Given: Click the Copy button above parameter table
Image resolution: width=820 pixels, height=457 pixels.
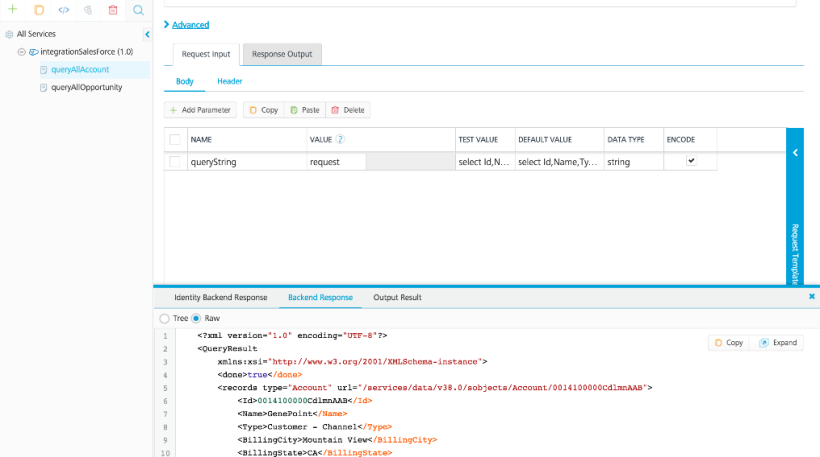Looking at the screenshot, I should 264,110.
